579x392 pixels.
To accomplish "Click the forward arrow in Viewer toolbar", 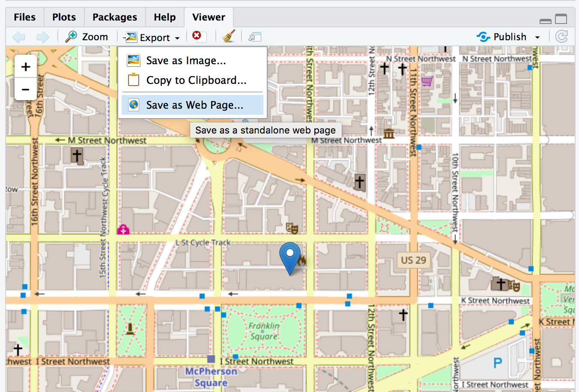I will [43, 37].
